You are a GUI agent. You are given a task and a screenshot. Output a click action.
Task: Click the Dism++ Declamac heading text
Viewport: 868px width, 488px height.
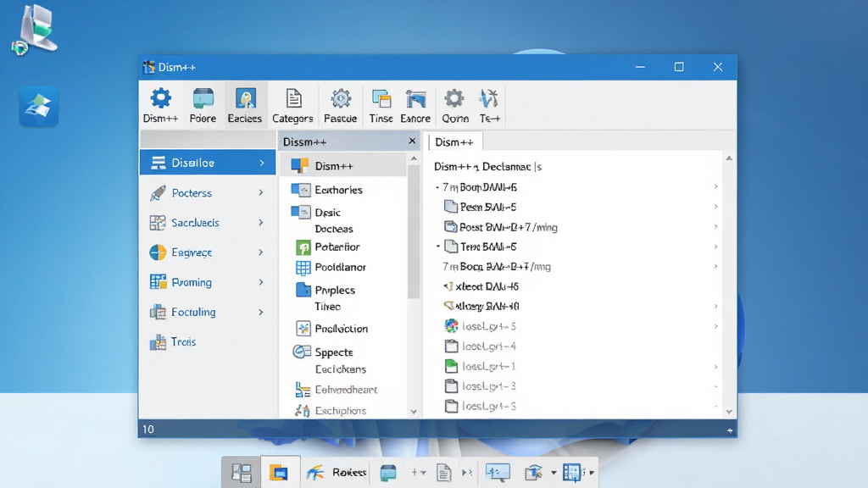pyautogui.click(x=487, y=167)
